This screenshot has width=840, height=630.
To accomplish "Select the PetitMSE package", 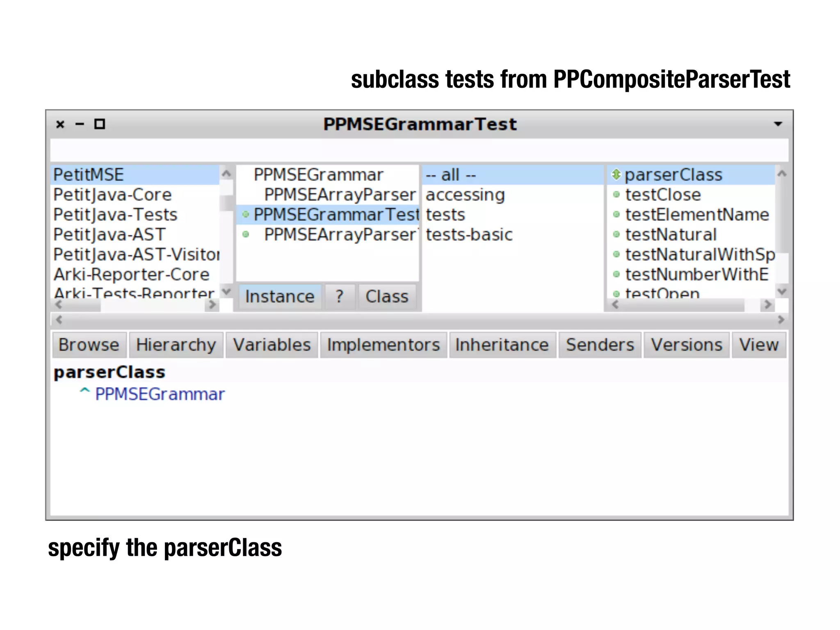I will point(135,175).
